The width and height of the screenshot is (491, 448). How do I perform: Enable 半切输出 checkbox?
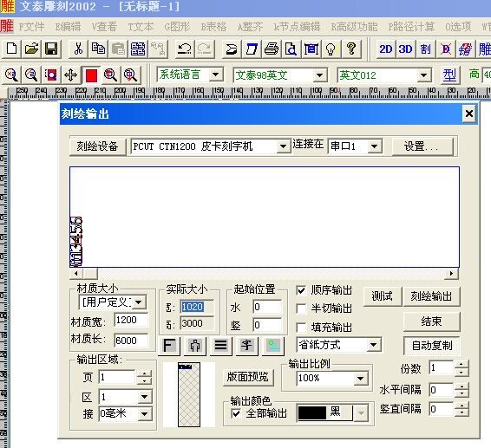[x=301, y=308]
